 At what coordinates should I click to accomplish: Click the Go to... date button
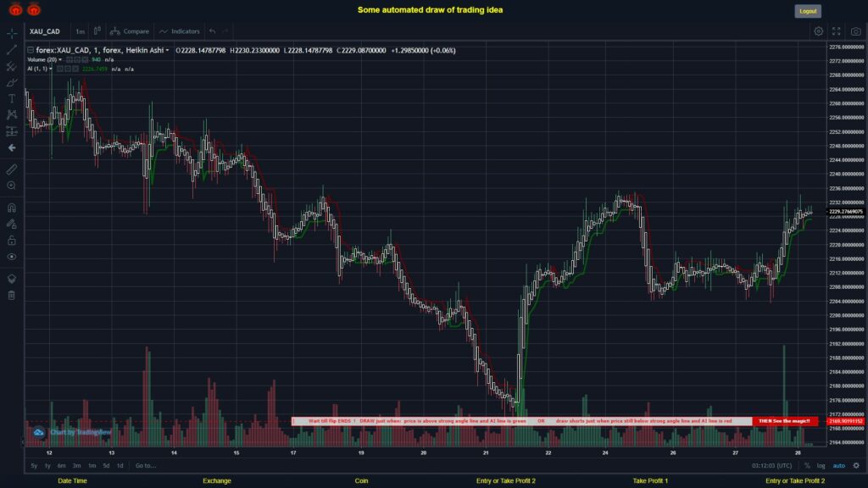pyautogui.click(x=146, y=466)
